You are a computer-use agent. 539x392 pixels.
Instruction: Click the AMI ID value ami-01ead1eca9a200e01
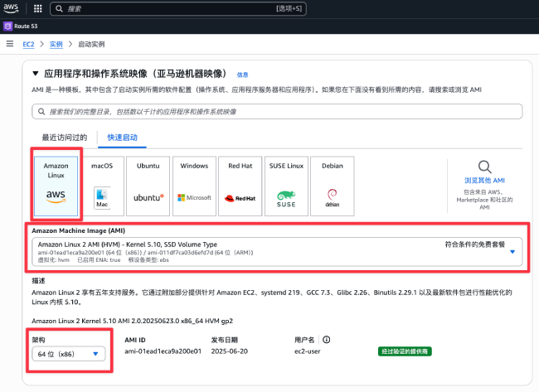pyautogui.click(x=163, y=351)
